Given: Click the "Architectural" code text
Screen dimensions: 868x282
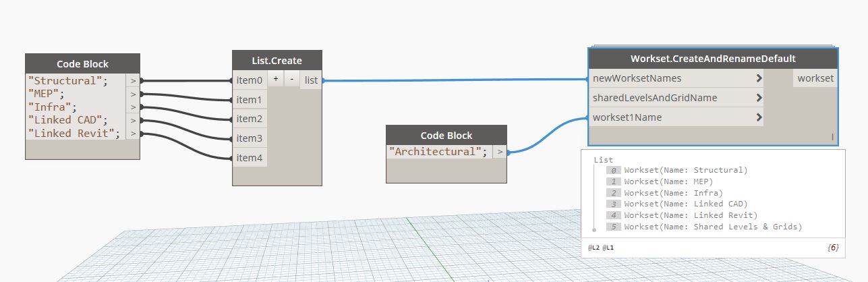Looking at the screenshot, I should click(438, 152).
